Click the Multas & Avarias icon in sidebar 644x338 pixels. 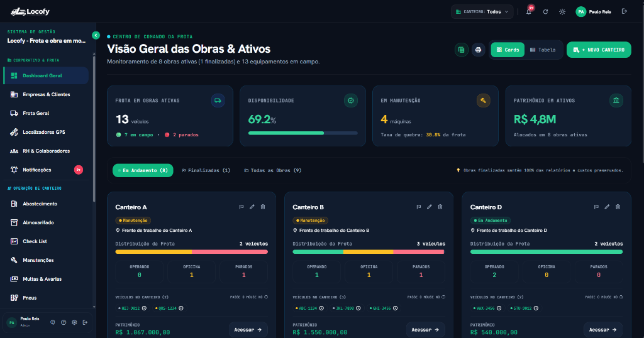pos(14,279)
